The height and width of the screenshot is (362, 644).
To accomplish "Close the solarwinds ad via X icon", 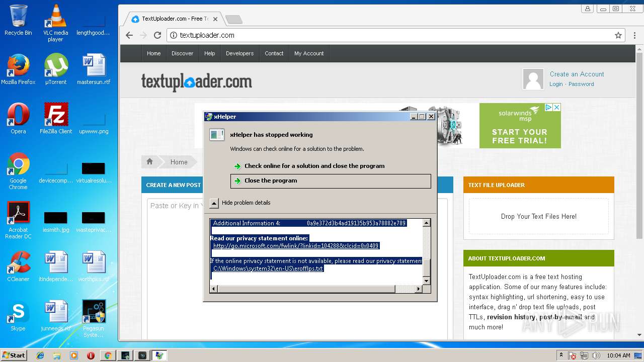I will [556, 107].
